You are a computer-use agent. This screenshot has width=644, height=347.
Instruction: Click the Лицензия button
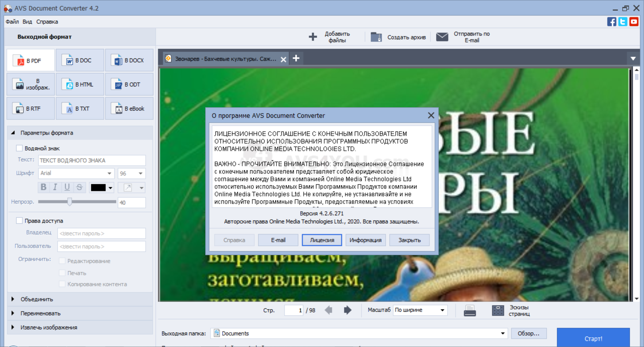pos(322,240)
